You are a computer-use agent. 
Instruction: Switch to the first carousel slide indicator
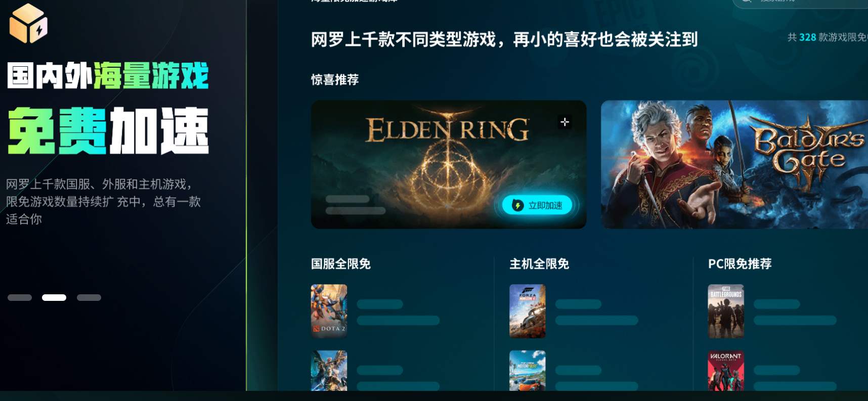pyautogui.click(x=20, y=297)
